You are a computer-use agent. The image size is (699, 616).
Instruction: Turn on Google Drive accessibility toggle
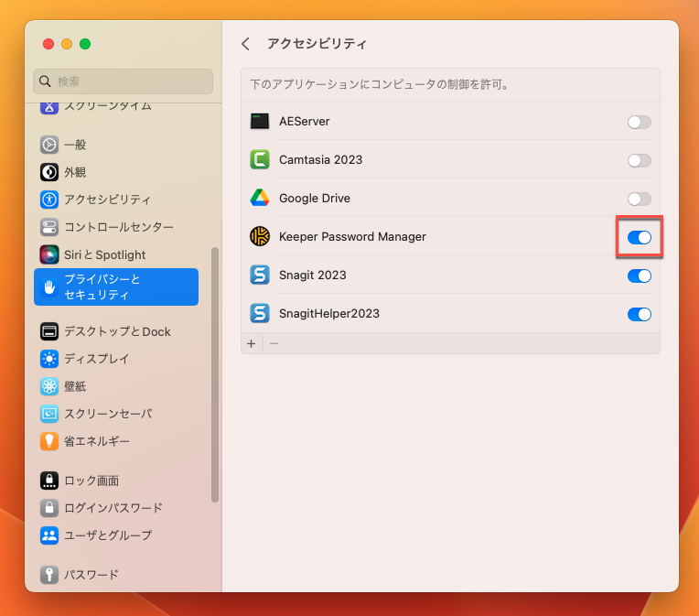pyautogui.click(x=639, y=199)
